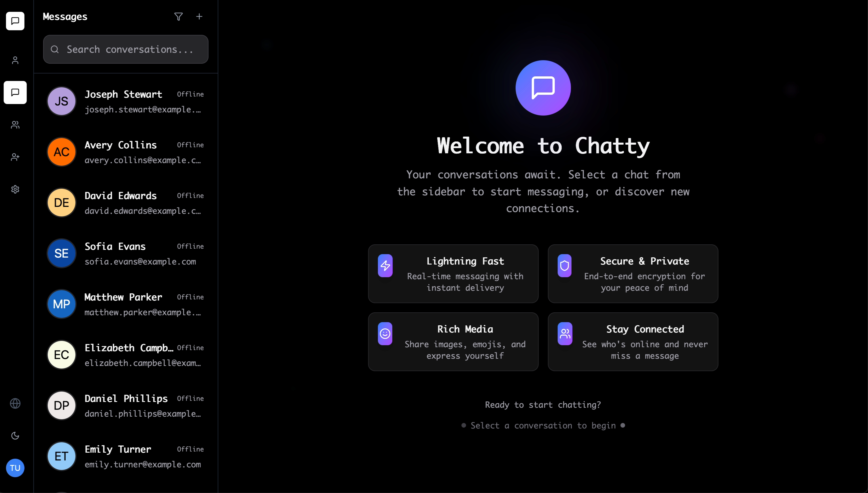Start a new conversation with the plus icon
The width and height of the screenshot is (868, 493).
[x=199, y=16]
